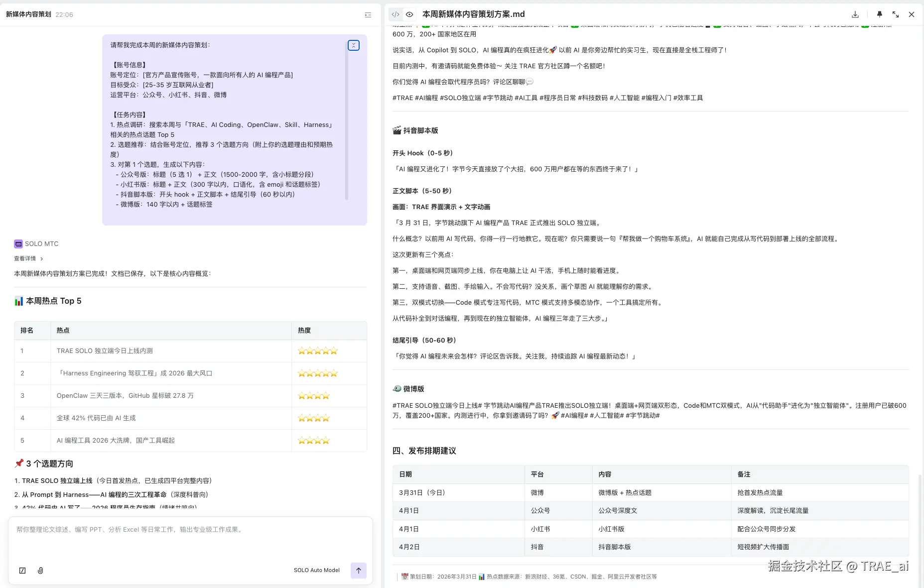The width and height of the screenshot is (924, 588).
Task: Click the 本周新媒体内容策划方案.md file tab title
Action: coord(473,14)
